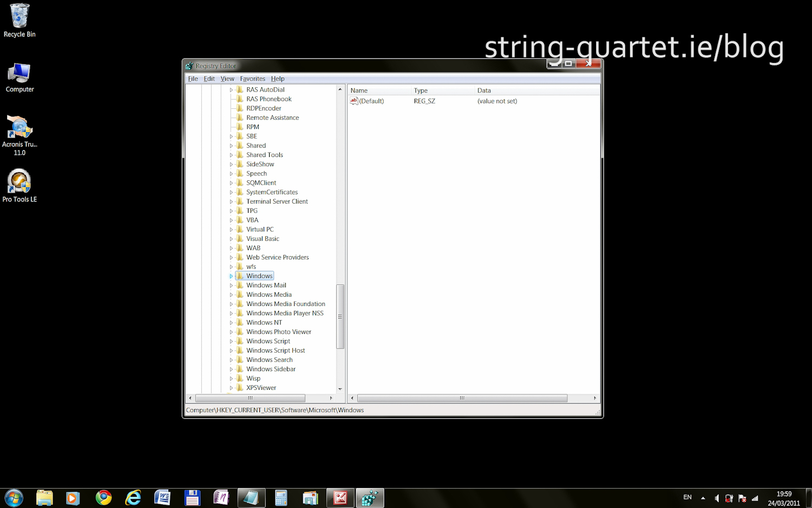The height and width of the screenshot is (508, 812).
Task: Expand the Windows Script Host key
Action: (231, 350)
